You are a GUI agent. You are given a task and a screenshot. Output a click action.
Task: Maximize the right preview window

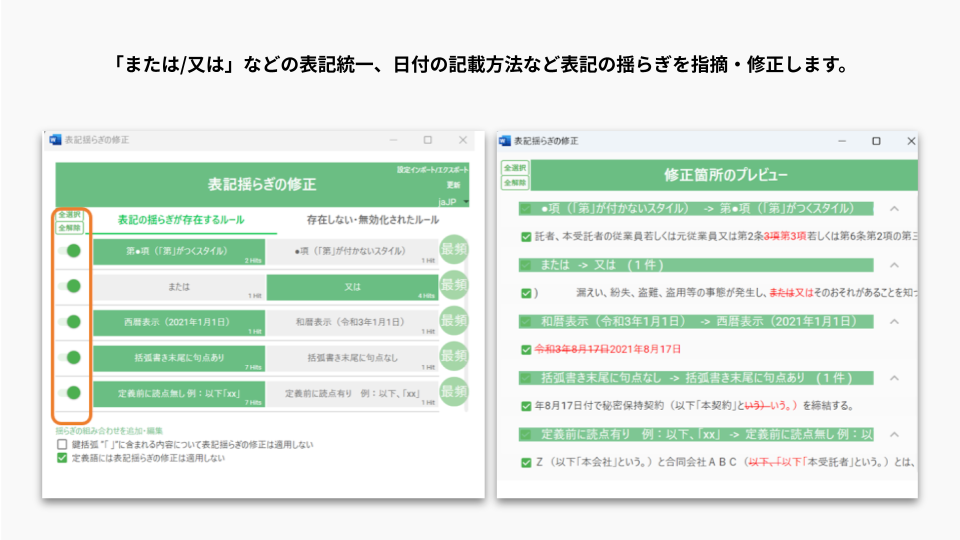(876, 141)
